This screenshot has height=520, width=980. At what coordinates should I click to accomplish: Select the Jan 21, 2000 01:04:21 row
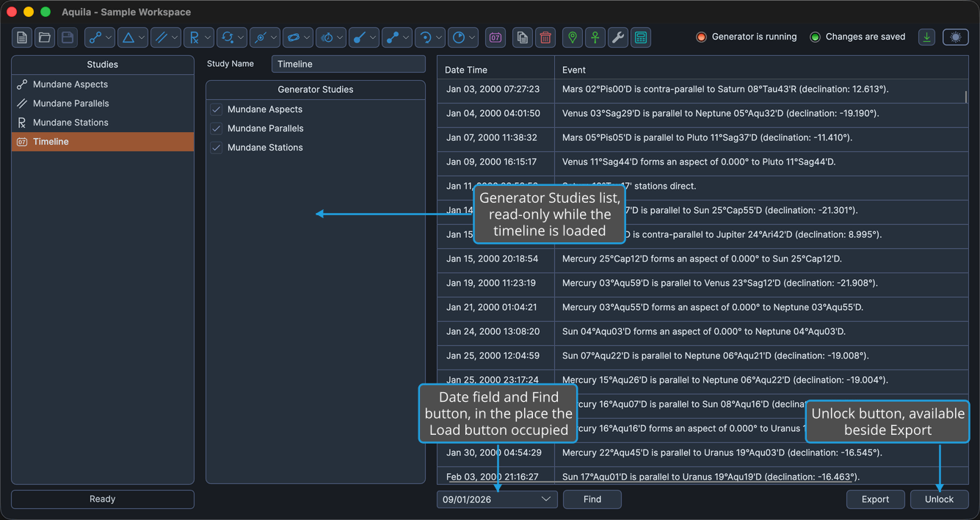[x=703, y=307]
